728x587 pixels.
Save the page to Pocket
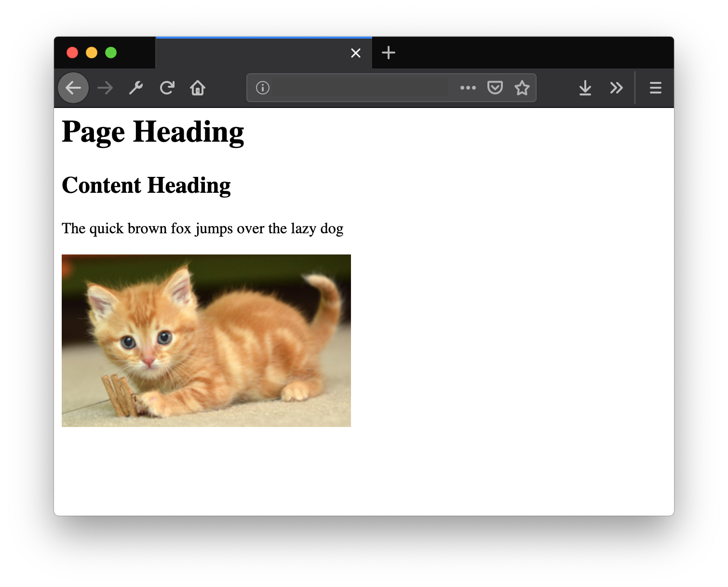point(495,87)
